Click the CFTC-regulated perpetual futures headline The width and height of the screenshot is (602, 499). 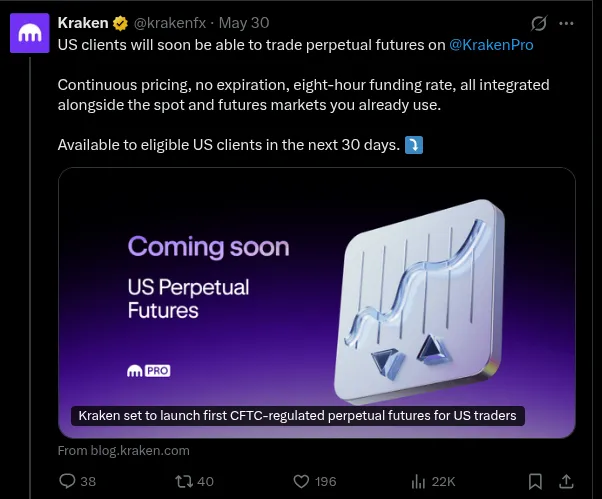click(x=298, y=416)
